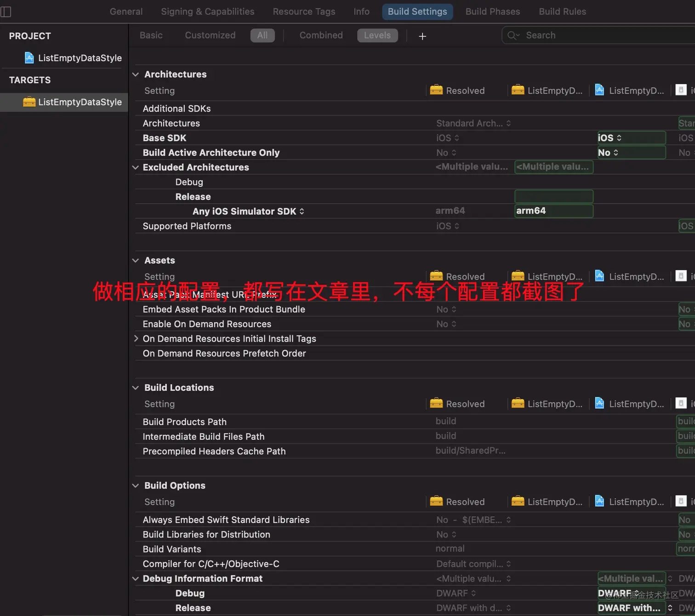Switch filter to Basic settings
The height and width of the screenshot is (616, 695).
(x=151, y=35)
